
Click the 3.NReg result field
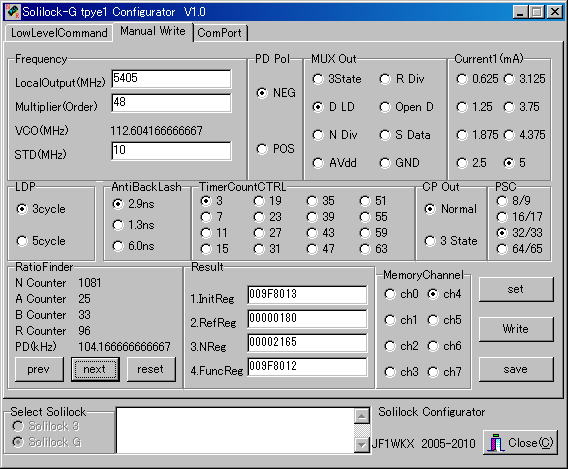click(x=307, y=343)
